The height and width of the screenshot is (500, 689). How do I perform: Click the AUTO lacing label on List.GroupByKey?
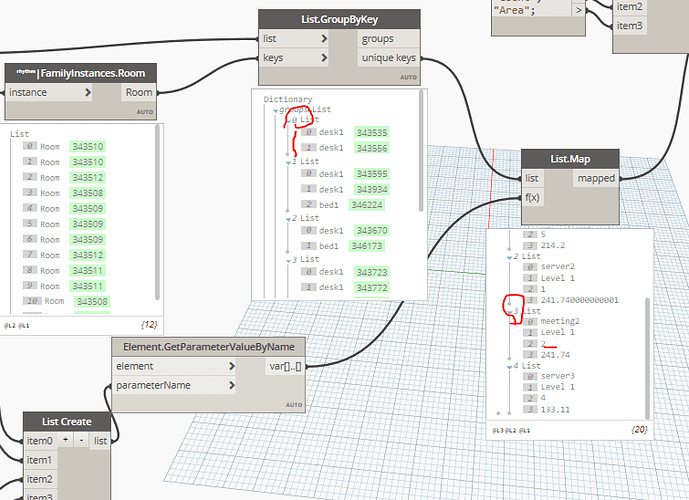(x=408, y=77)
